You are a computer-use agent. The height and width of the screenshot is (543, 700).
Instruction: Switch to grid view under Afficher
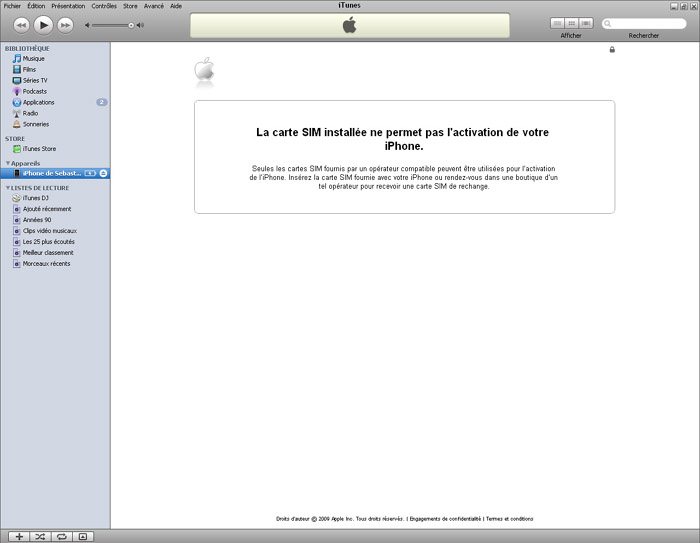[x=571, y=23]
